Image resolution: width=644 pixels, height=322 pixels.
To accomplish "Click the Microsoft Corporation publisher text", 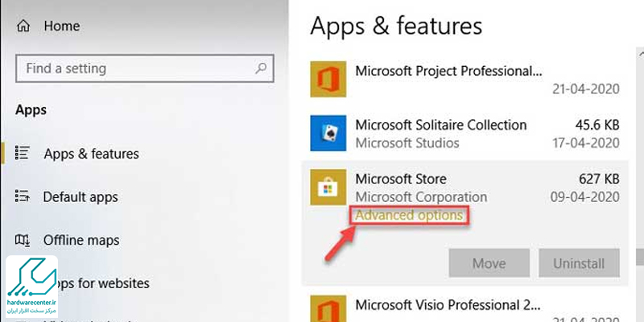I will (421, 196).
